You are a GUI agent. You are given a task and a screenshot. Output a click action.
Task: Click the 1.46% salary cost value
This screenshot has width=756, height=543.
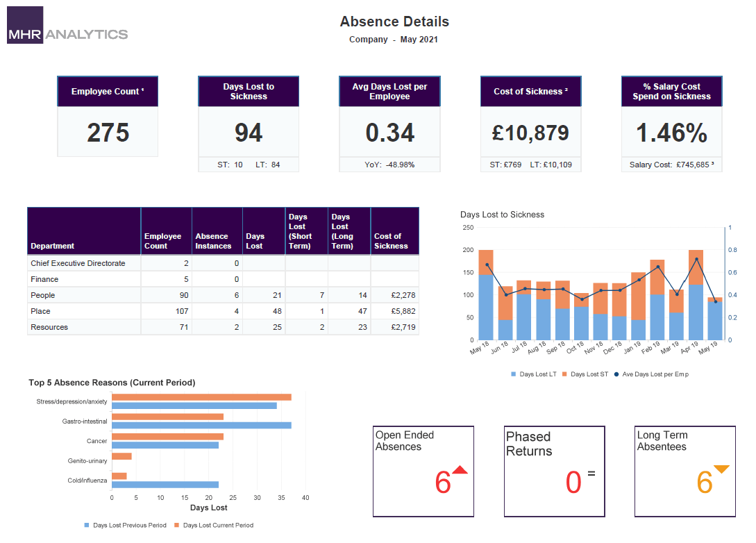click(x=671, y=133)
